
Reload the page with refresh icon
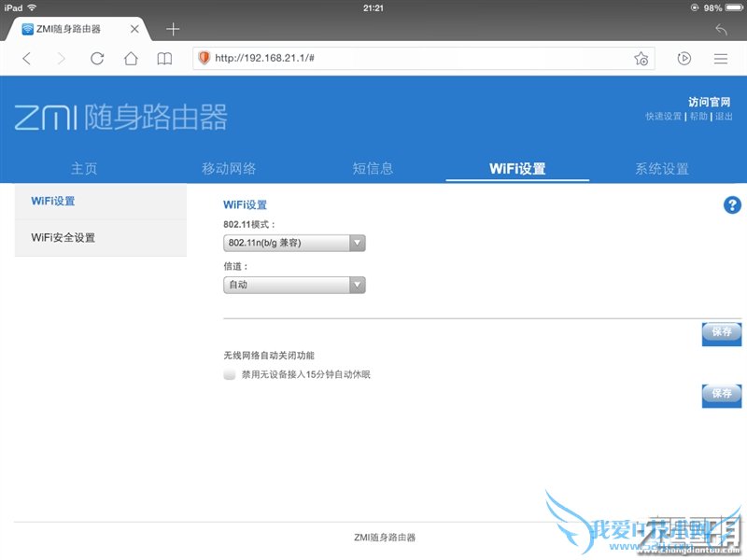[x=97, y=58]
